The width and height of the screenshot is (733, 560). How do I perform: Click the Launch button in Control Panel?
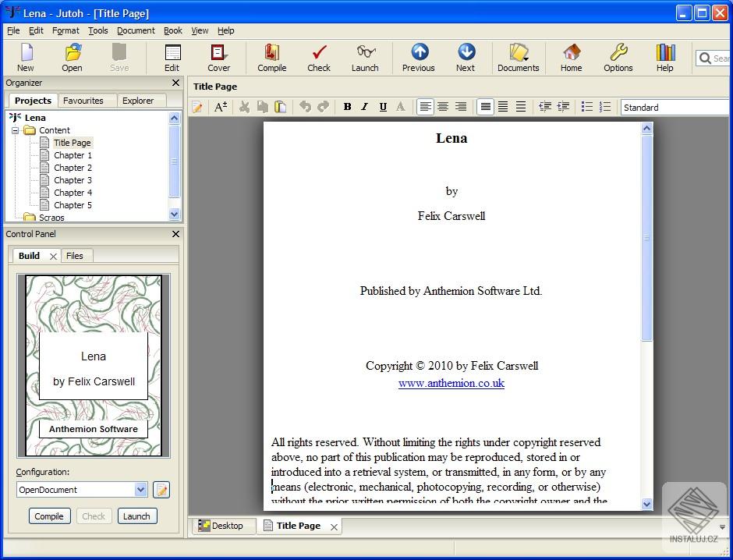(x=136, y=516)
